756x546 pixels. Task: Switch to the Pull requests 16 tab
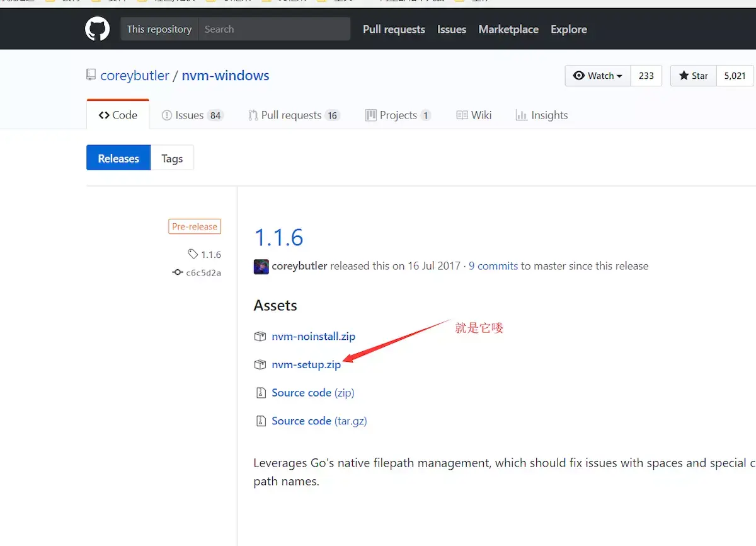(294, 115)
